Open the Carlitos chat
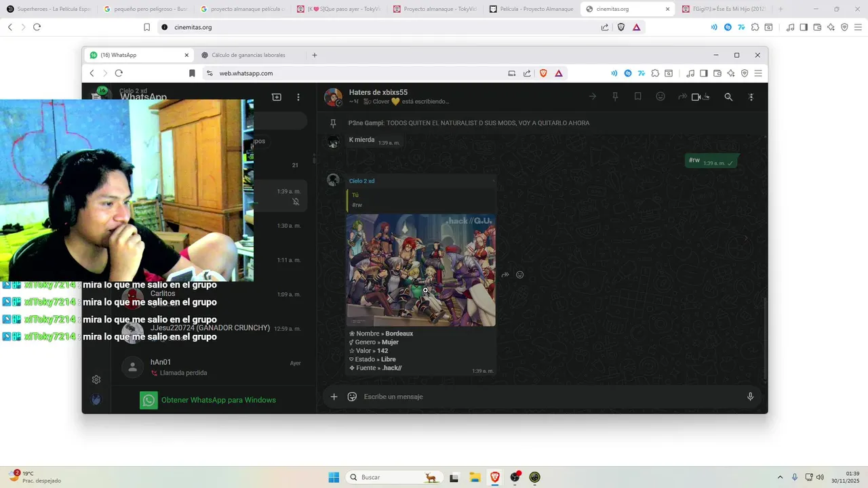Viewport: 868px width, 488px height. [x=213, y=298]
